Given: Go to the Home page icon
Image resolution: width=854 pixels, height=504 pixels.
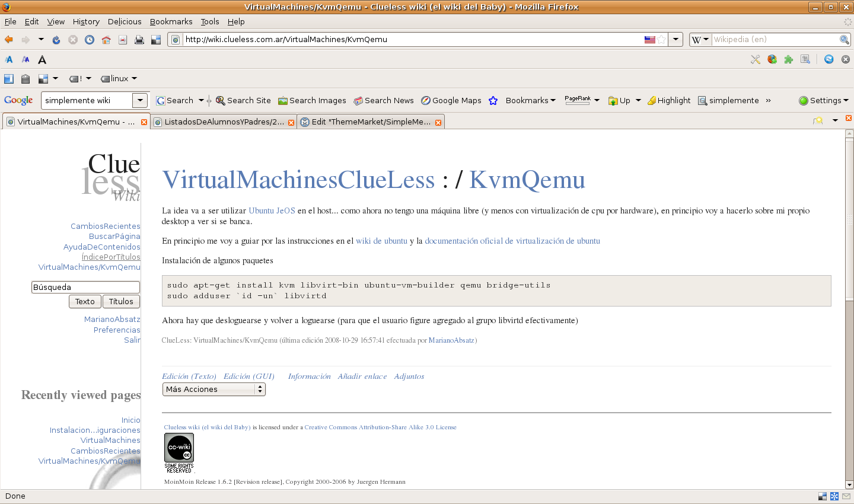Looking at the screenshot, I should 106,40.
